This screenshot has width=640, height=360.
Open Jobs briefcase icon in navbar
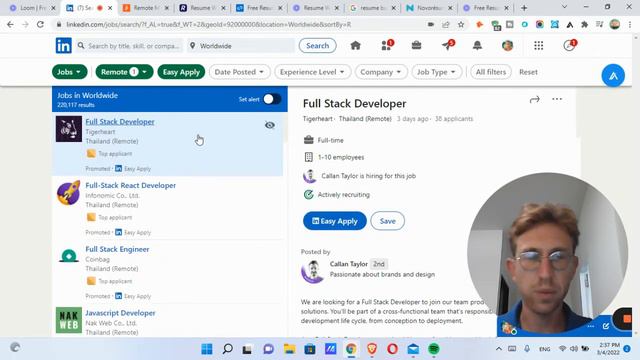tap(416, 46)
